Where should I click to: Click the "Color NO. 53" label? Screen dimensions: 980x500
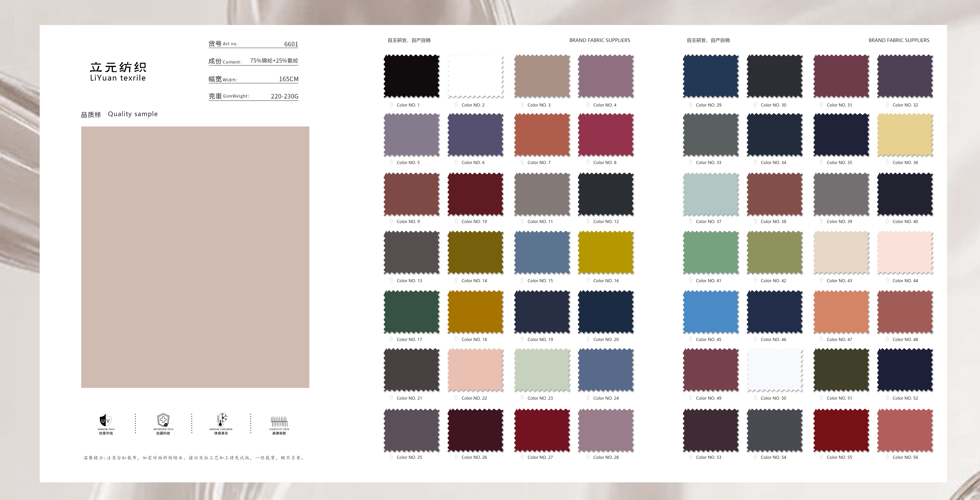[708, 457]
